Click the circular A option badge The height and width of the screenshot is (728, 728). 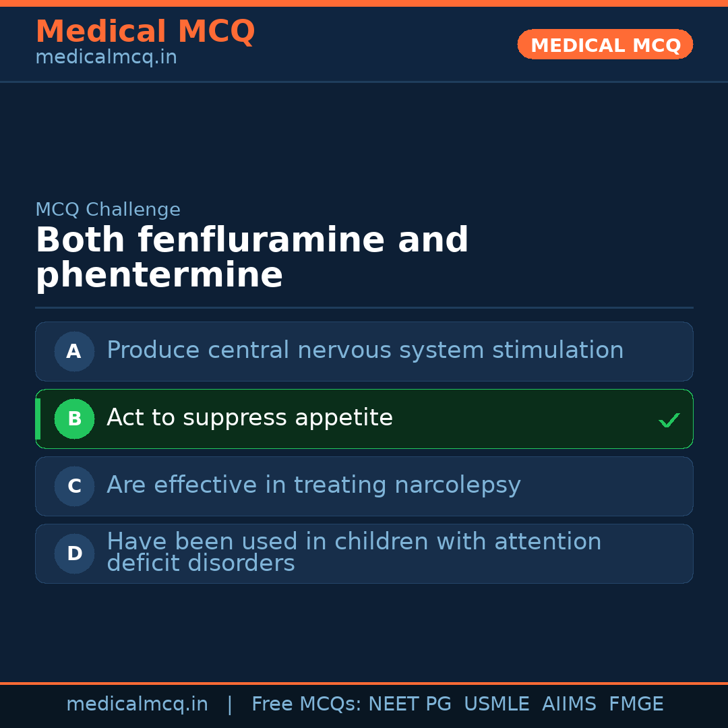74,351
